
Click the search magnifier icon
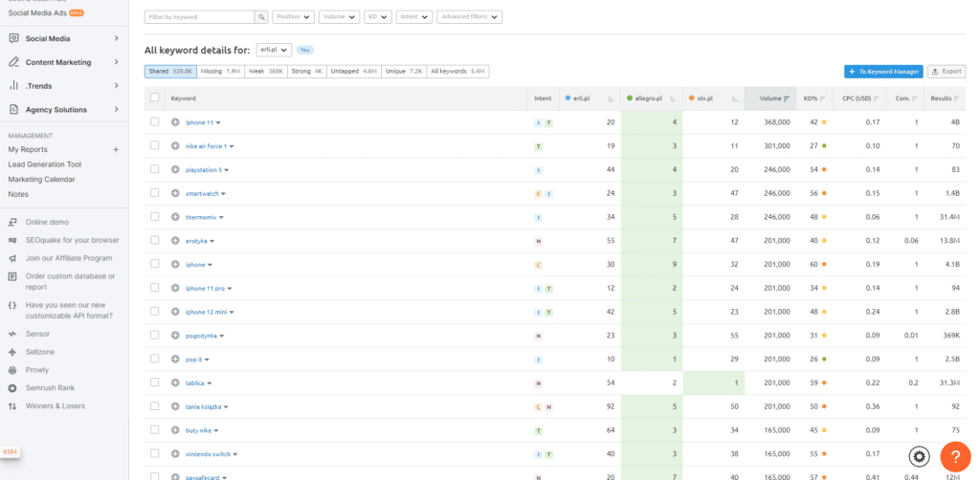(x=262, y=17)
